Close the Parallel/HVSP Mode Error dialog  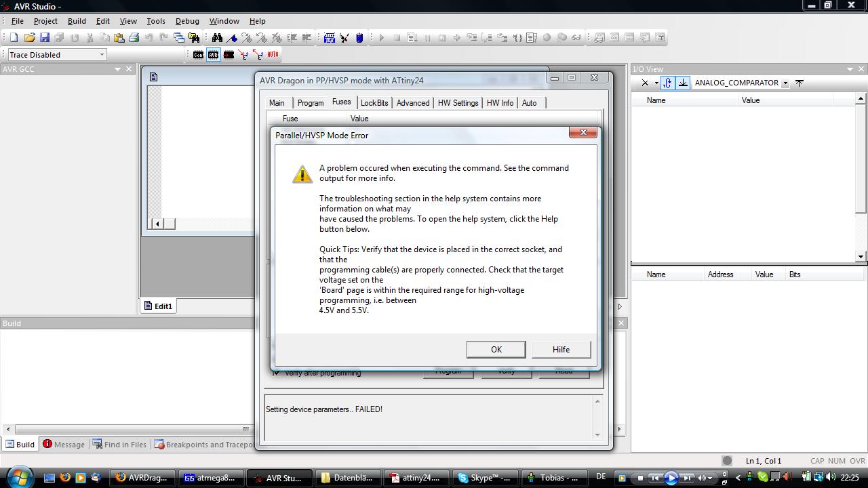[x=583, y=133]
